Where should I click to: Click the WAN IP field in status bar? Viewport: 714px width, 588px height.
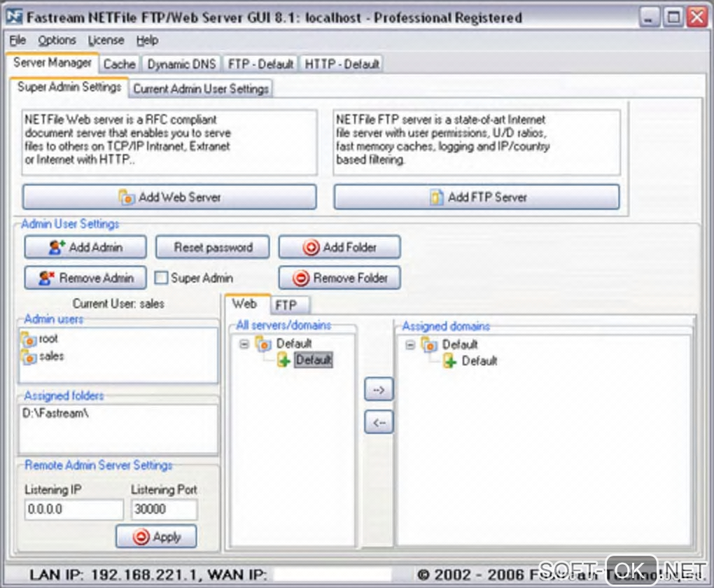[x=332, y=575]
